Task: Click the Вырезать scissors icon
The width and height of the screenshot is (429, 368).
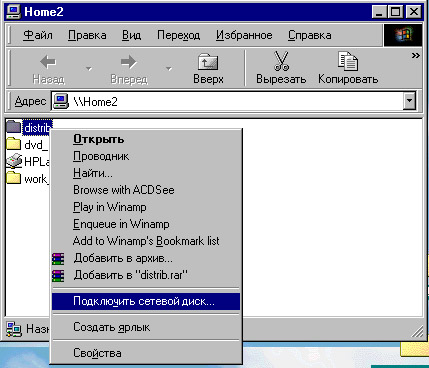Action: [x=281, y=61]
